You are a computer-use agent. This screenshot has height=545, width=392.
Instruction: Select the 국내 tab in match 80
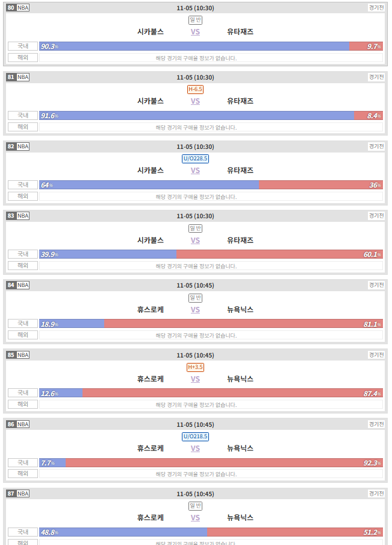[x=23, y=46]
